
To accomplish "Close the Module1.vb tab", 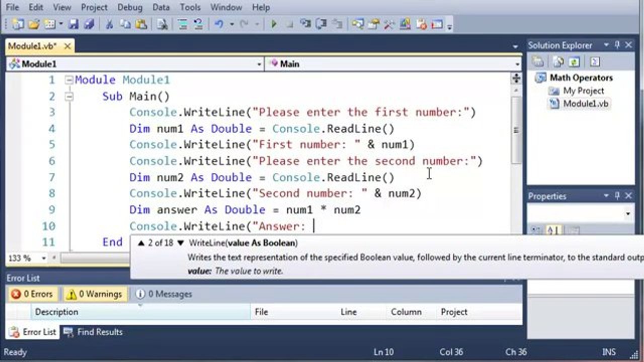I will [67, 46].
